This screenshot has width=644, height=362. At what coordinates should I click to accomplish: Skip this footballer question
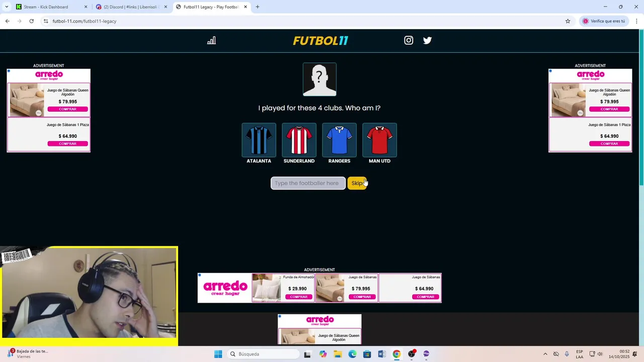[357, 183]
